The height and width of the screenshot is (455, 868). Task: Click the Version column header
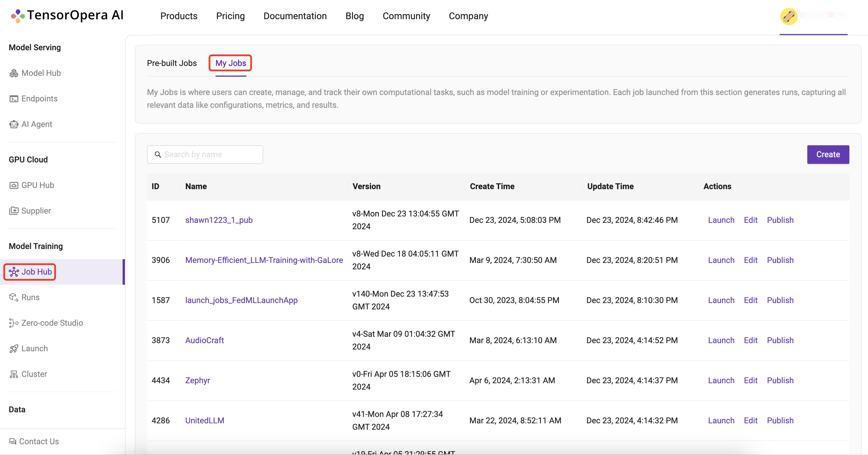click(x=366, y=186)
